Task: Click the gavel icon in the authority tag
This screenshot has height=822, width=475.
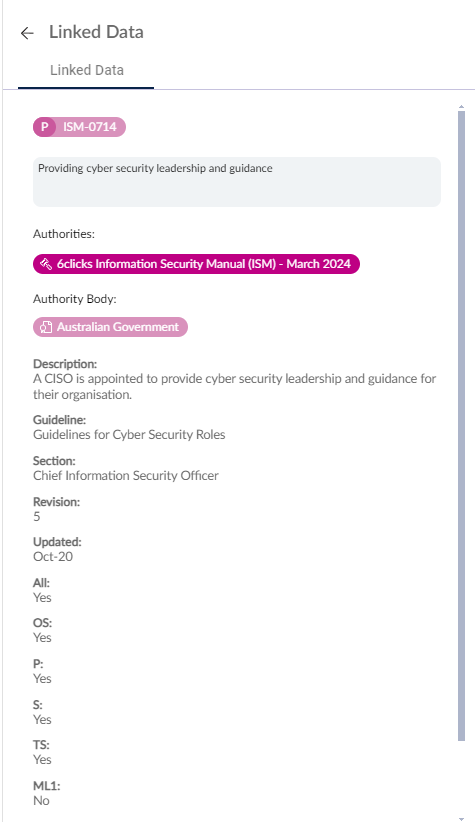Action: click(46, 264)
